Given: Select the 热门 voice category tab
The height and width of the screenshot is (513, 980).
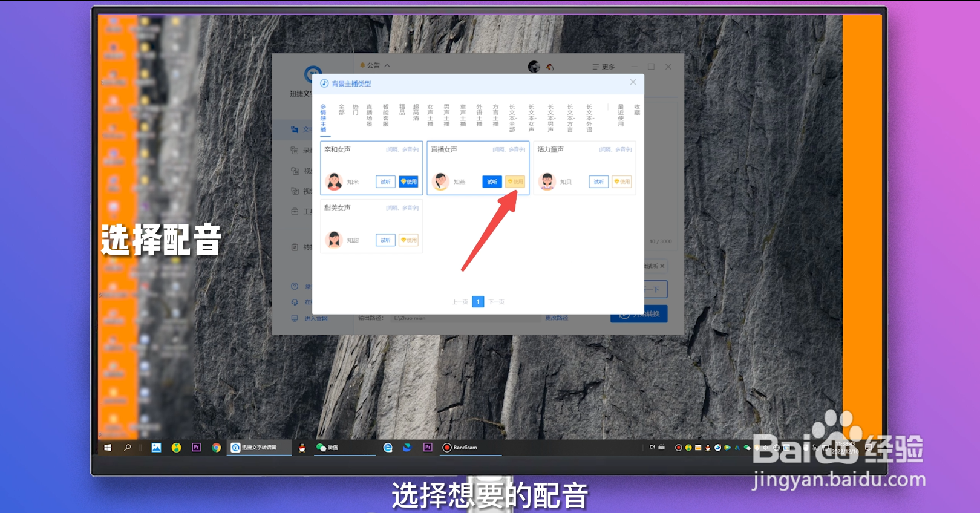Looking at the screenshot, I should tap(355, 109).
